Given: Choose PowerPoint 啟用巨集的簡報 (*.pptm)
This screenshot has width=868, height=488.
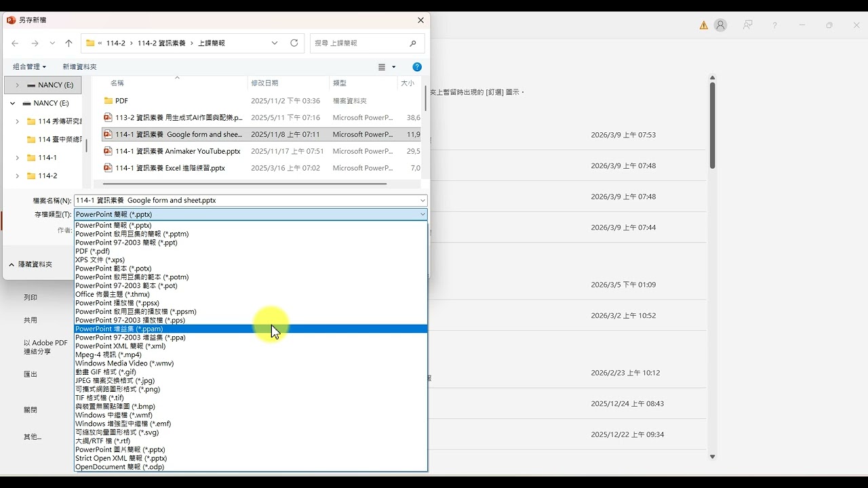Looking at the screenshot, I should coord(250,234).
